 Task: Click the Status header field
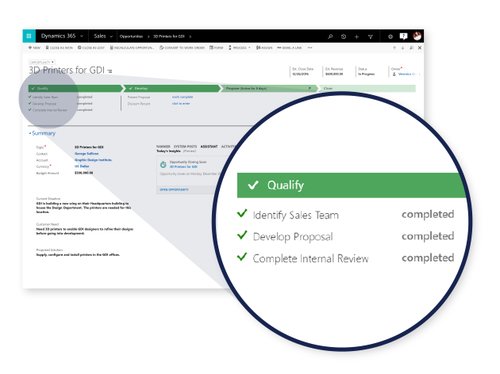(366, 71)
